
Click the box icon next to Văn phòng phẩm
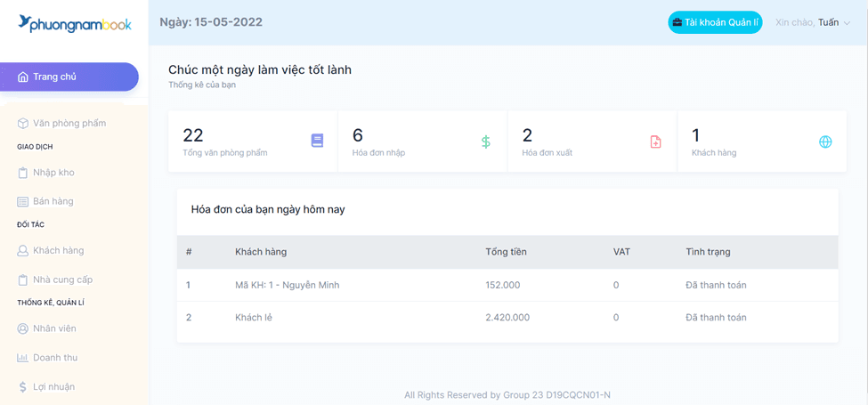23,123
